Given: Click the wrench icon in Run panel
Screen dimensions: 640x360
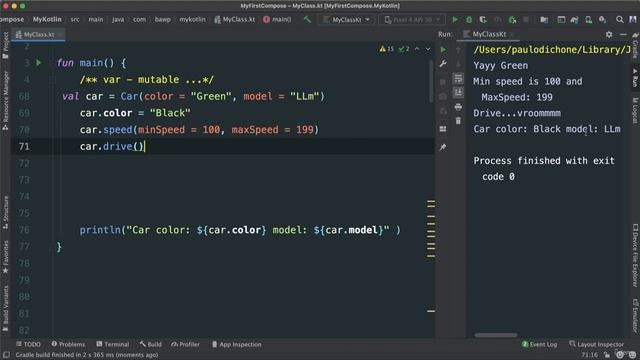Looking at the screenshot, I should point(443,64).
